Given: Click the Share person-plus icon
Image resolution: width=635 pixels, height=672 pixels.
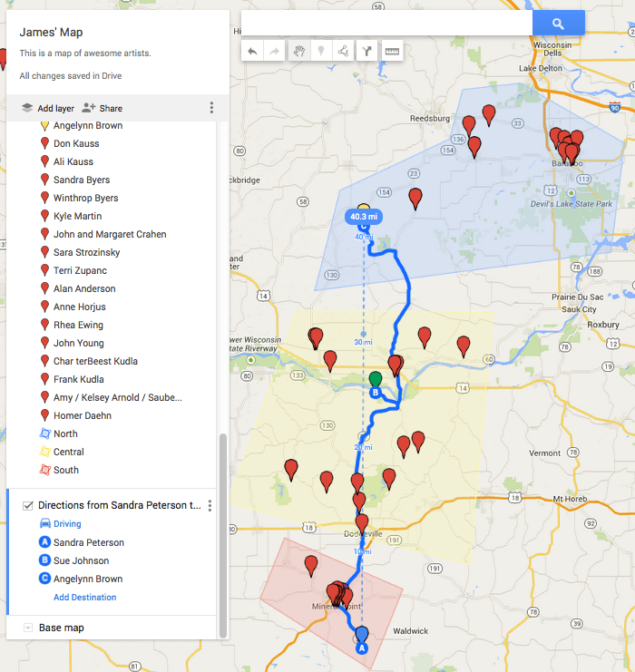Looking at the screenshot, I should click(88, 108).
